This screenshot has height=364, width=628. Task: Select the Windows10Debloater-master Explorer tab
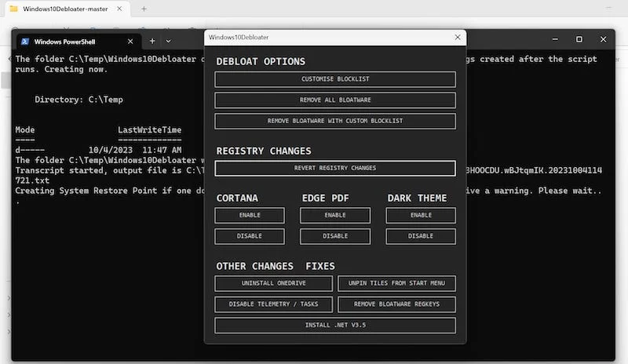coord(67,9)
